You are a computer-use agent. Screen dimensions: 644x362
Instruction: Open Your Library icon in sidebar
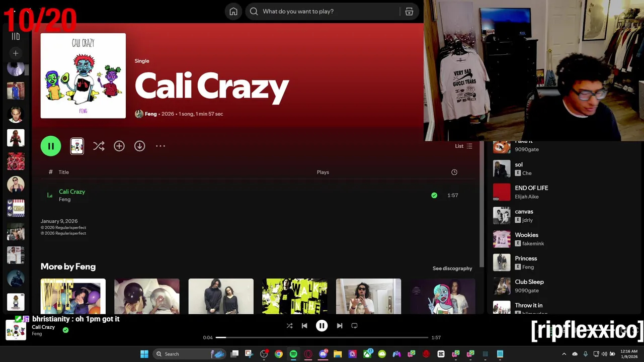[16, 36]
